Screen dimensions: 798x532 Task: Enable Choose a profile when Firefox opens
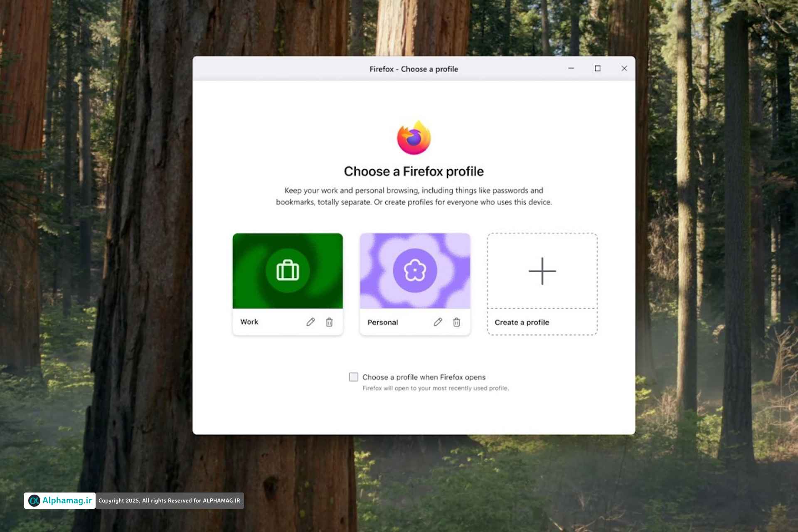point(353,377)
